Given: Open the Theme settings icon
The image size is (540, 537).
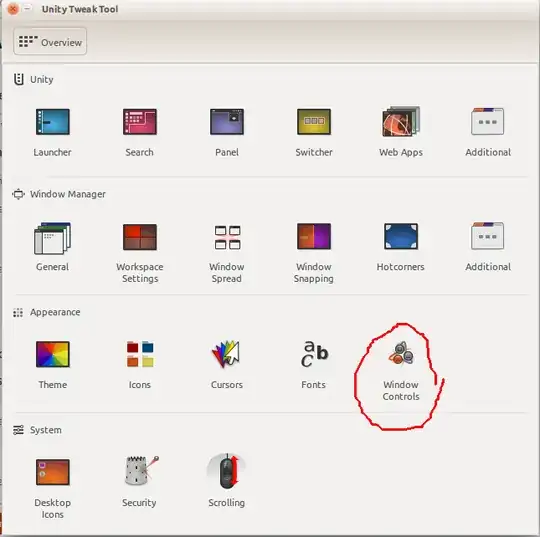Looking at the screenshot, I should [x=53, y=354].
